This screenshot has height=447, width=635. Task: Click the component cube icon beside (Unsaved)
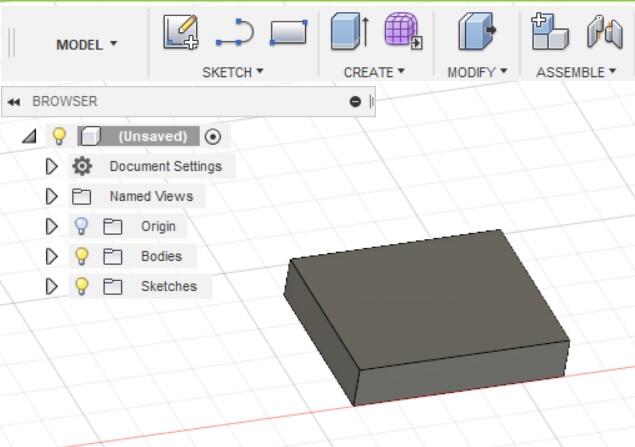(90, 136)
